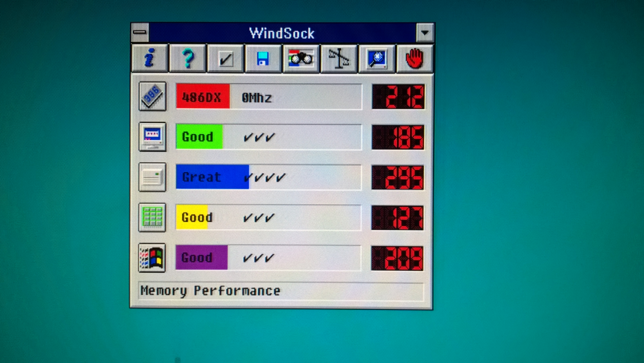Click the purple Good overall bar
The image size is (644, 363).
[201, 257]
